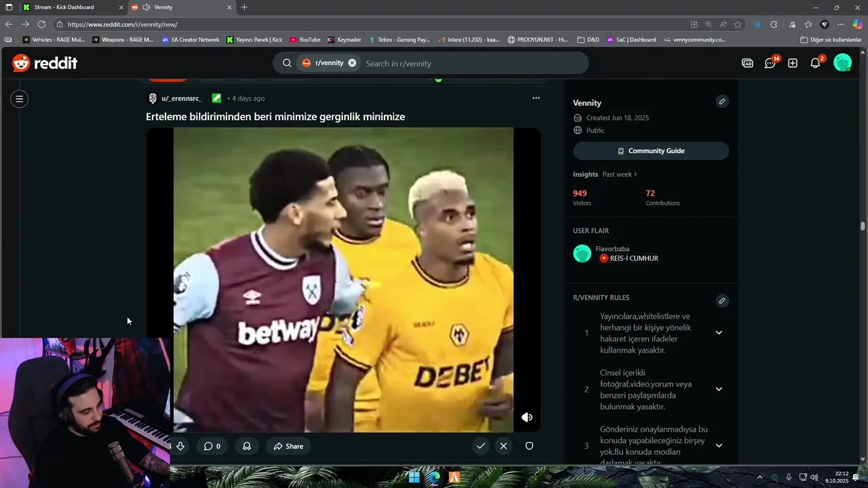Image resolution: width=868 pixels, height=488 pixels.
Task: Reload the Reddit page
Action: pos(41,24)
